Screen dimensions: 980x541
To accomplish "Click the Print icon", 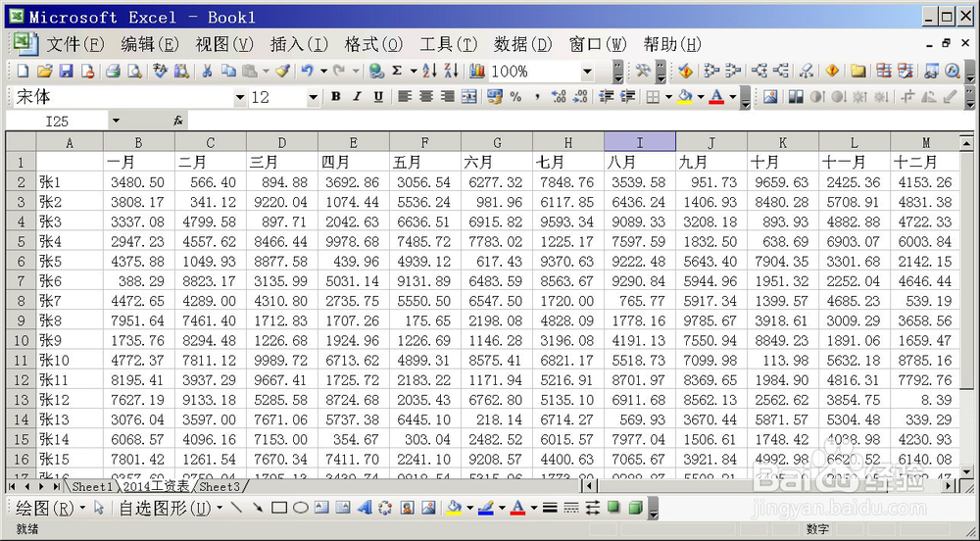I will point(113,72).
